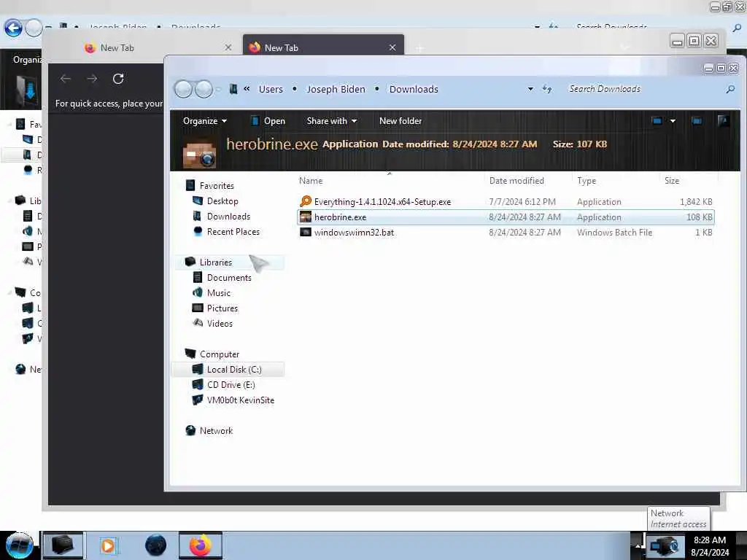Click the media player taskbar icon

tap(108, 545)
